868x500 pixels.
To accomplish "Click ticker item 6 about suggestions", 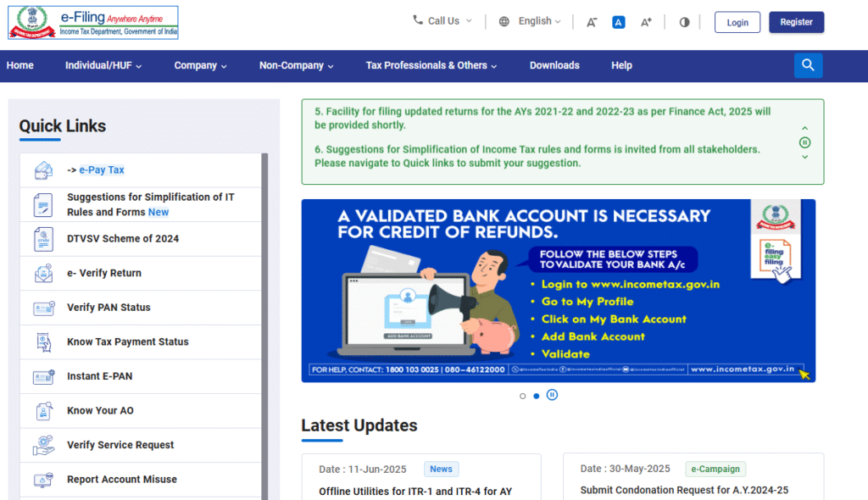I will click(537, 156).
